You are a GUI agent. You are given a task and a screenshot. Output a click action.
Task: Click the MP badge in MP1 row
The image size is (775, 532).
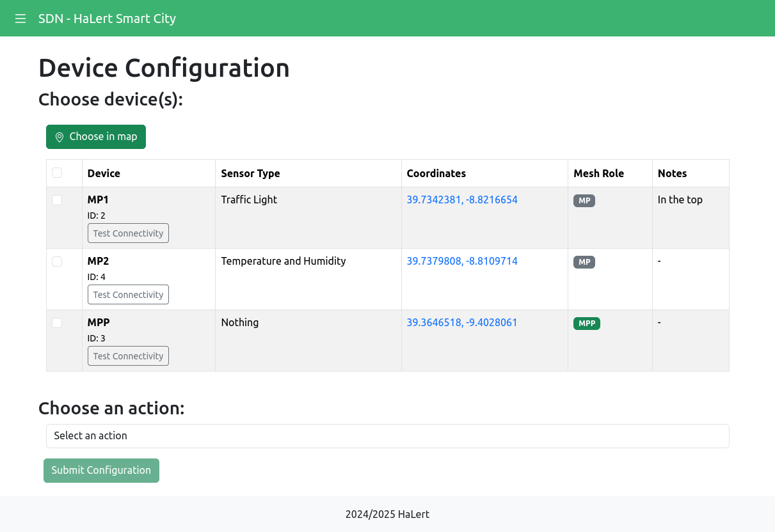point(584,201)
